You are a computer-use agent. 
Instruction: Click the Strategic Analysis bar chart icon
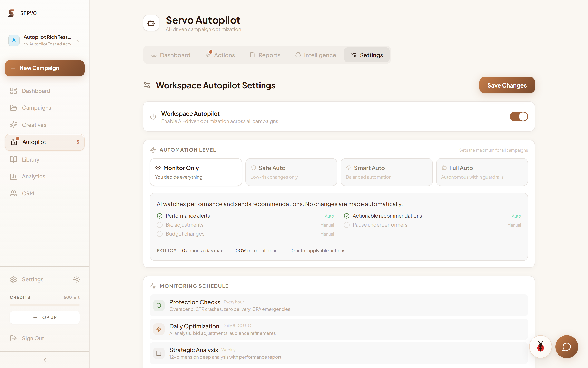[159, 353]
